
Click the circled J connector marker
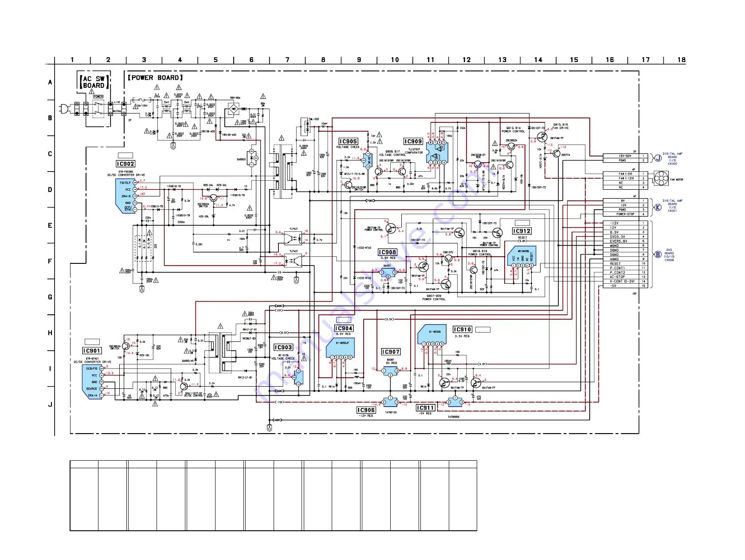coord(658,158)
